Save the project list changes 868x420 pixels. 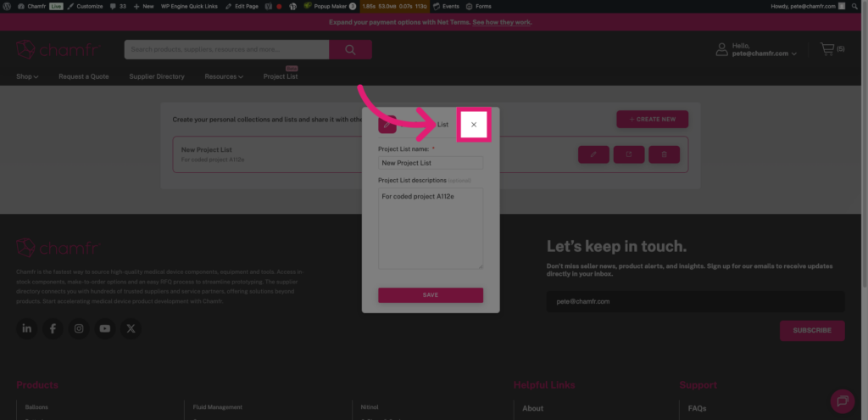coord(431,295)
